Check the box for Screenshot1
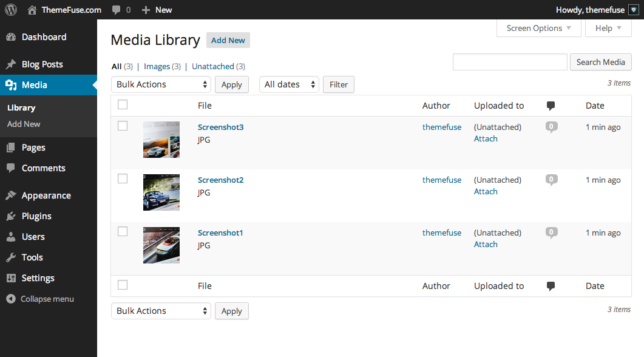The width and height of the screenshot is (644, 357). pyautogui.click(x=123, y=232)
